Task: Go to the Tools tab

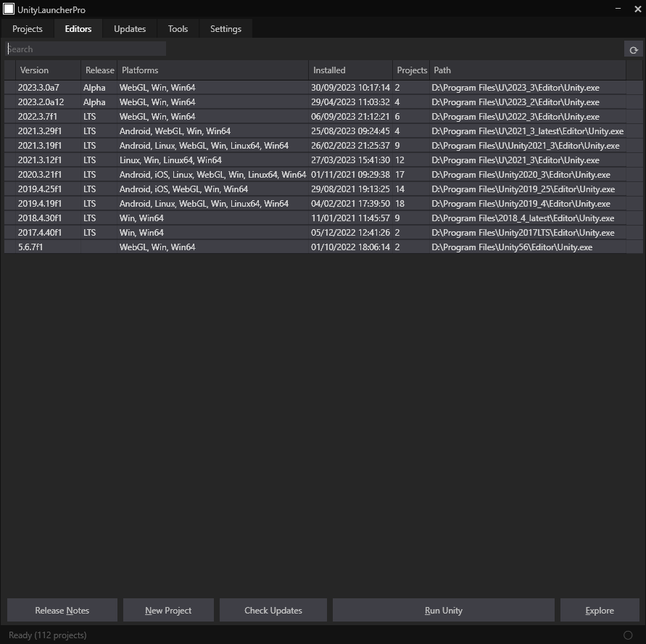Action: (178, 29)
